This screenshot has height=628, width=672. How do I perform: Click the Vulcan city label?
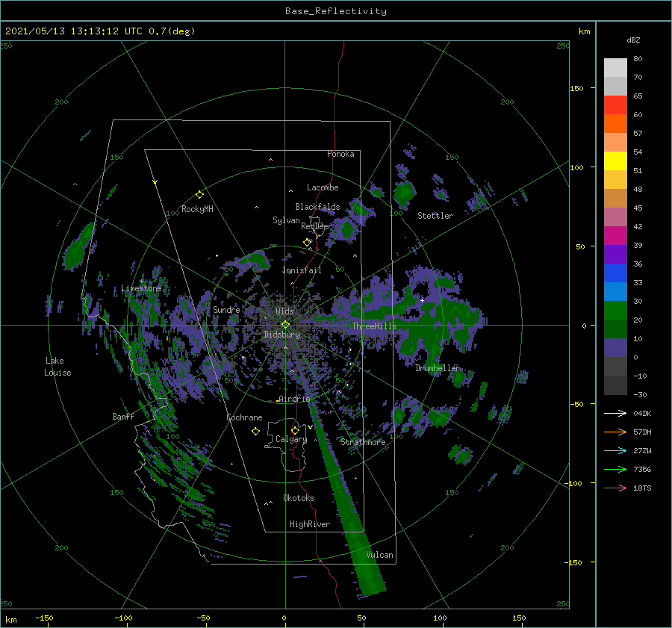click(x=379, y=555)
